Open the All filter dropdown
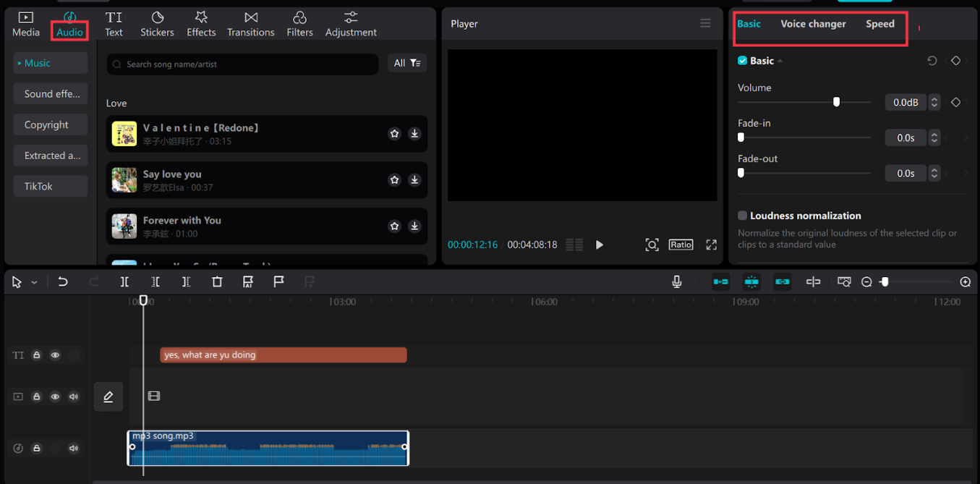This screenshot has width=980, height=484. tap(407, 63)
